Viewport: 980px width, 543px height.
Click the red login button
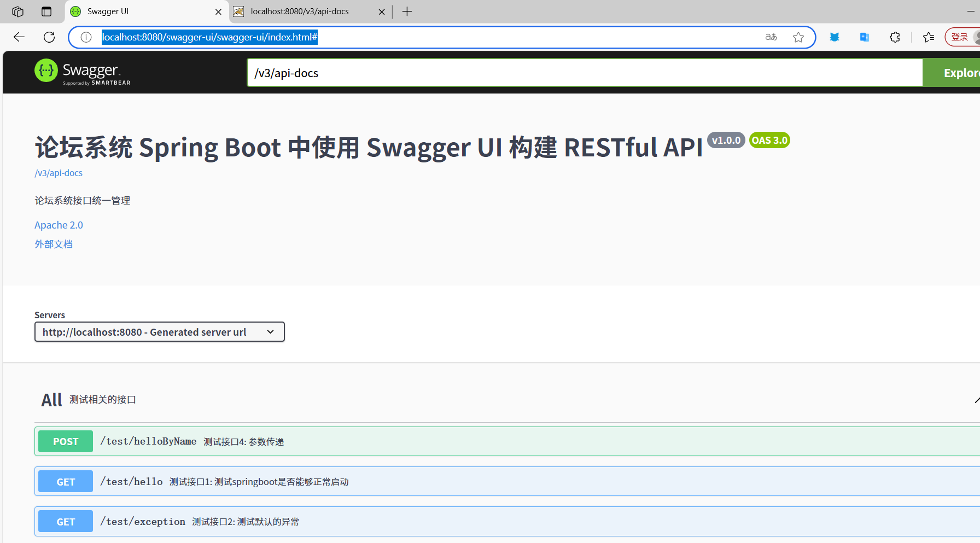pyautogui.click(x=962, y=37)
